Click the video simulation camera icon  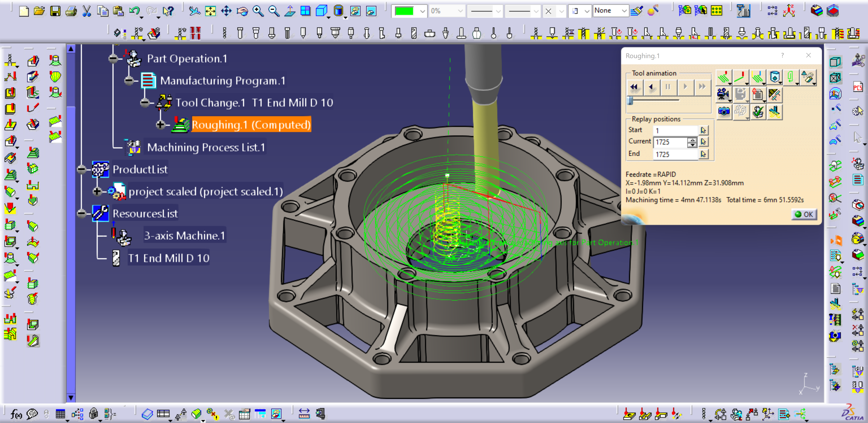722,94
